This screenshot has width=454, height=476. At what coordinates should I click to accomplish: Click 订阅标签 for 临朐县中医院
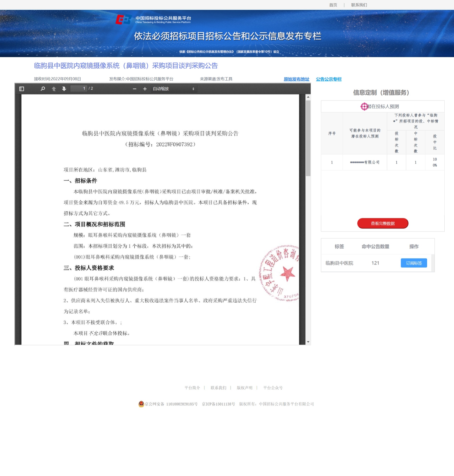[x=414, y=263]
